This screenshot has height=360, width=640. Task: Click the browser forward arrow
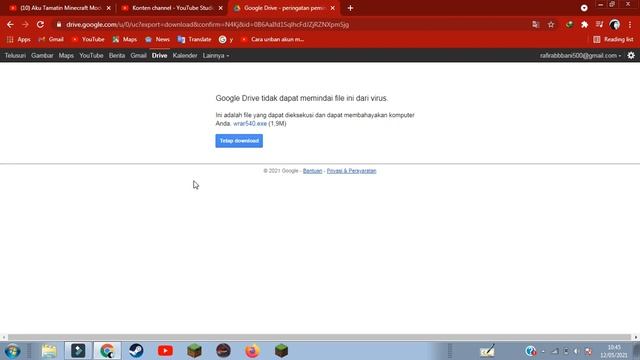click(x=25, y=24)
